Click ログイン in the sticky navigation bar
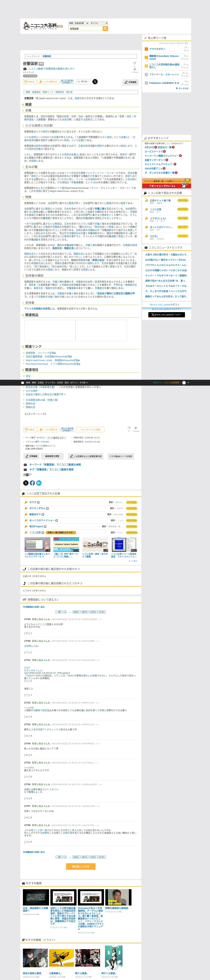210x980 pixels. point(157,383)
